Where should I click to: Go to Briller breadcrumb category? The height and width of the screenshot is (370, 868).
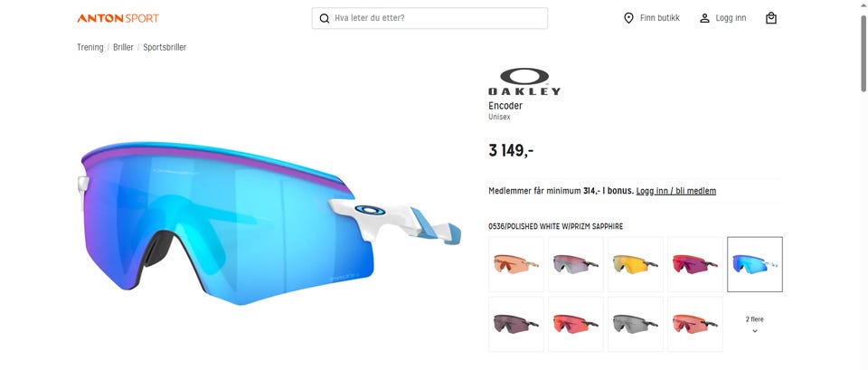point(124,47)
